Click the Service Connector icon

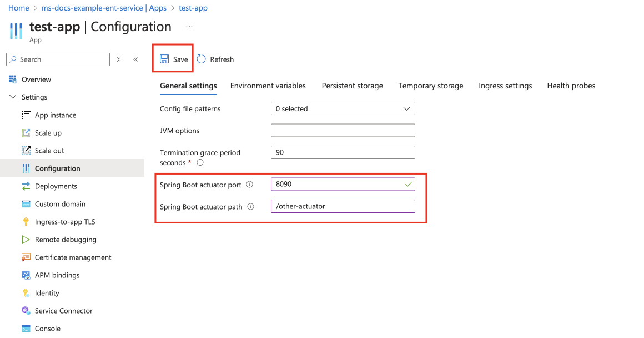coord(26,310)
